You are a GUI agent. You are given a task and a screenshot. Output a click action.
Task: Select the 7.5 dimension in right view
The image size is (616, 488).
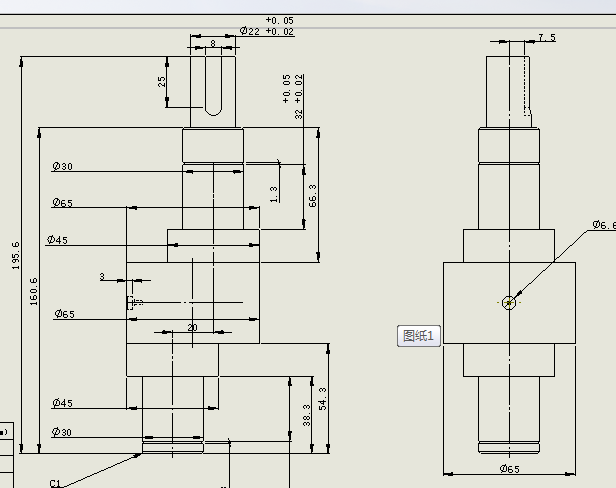547,37
